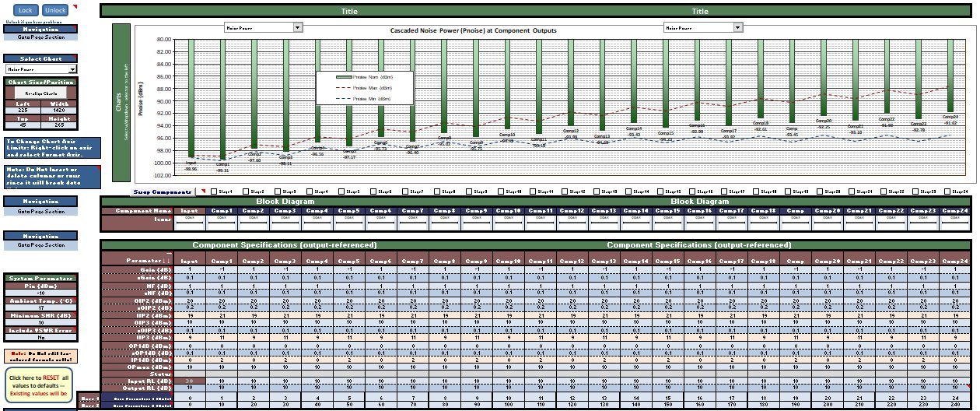Click the chart Width value field
This screenshot has width=980, height=411.
pyautogui.click(x=59, y=111)
